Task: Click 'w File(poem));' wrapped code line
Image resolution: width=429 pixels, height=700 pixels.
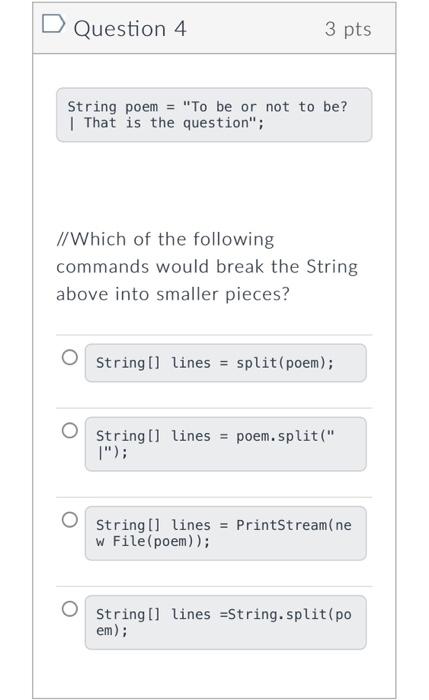Action: pos(153,542)
